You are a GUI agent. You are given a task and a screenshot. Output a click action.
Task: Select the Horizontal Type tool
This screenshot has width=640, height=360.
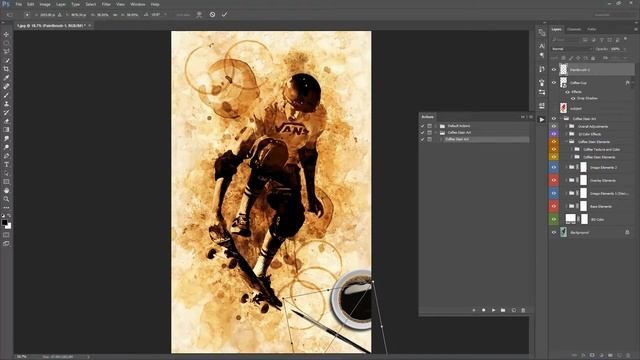[x=6, y=164]
